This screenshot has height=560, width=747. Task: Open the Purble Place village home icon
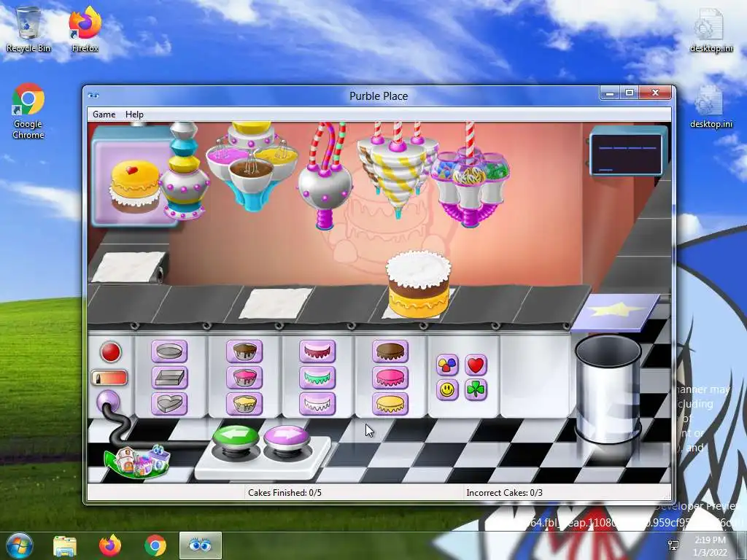(137, 462)
